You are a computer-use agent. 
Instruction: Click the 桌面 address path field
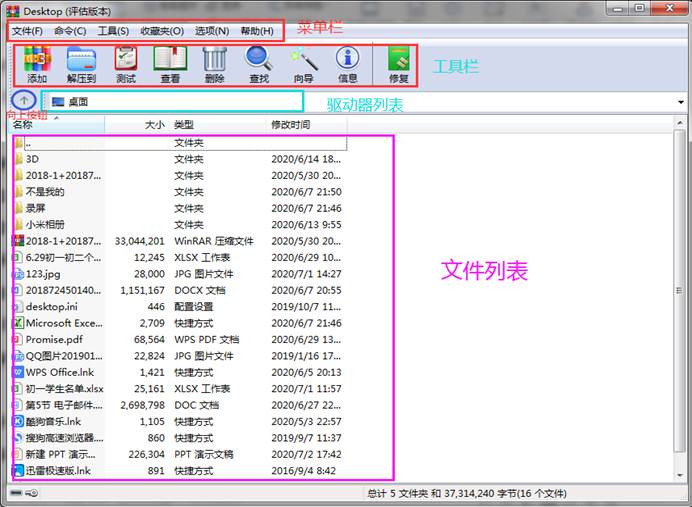[170, 102]
